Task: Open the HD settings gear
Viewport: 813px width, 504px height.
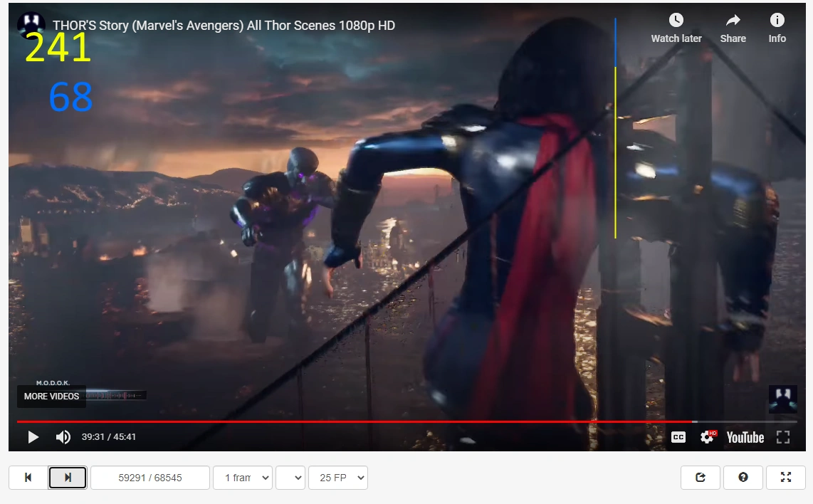Action: (x=707, y=437)
